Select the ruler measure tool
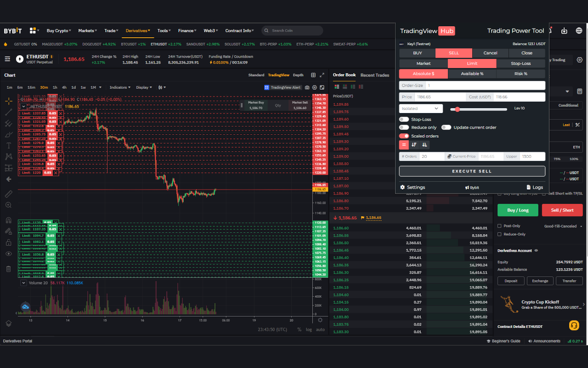This screenshot has width=588, height=368. point(8,194)
